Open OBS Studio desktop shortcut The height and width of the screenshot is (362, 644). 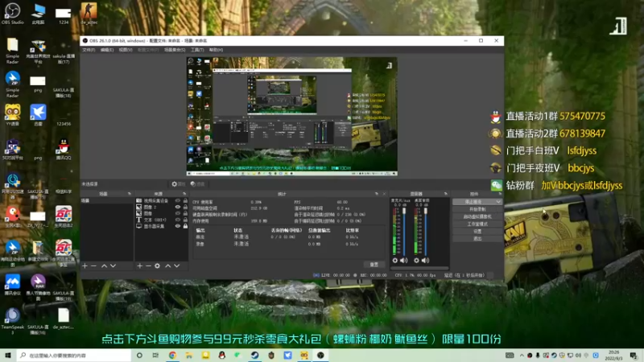(x=12, y=14)
